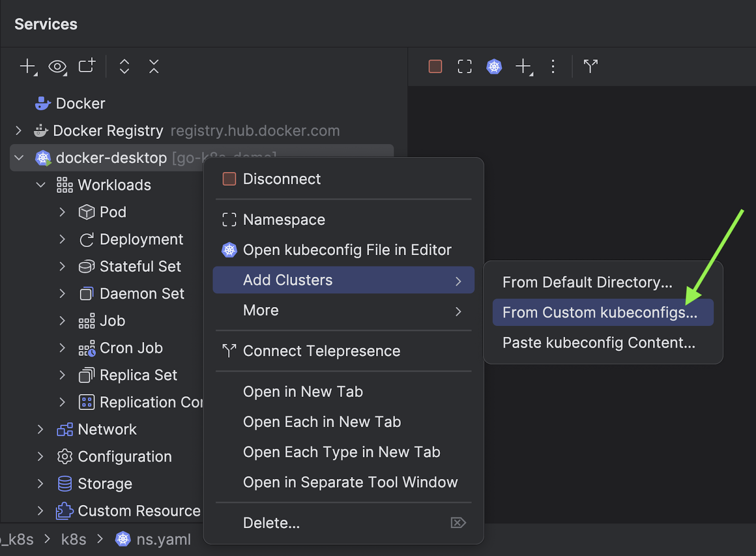Click the Cron Job clock icon
This screenshot has width=756, height=556.
87,348
